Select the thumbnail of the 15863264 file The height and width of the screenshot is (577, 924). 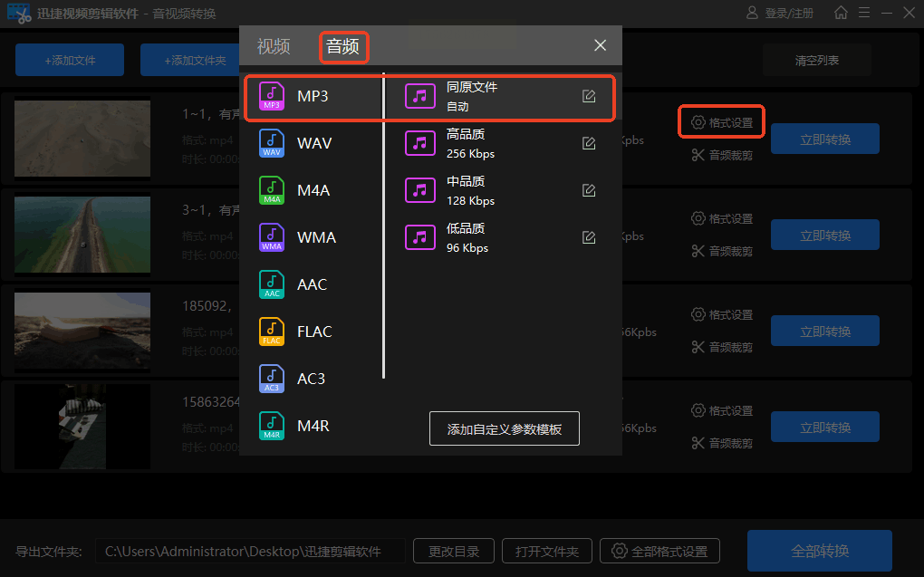[x=82, y=427]
